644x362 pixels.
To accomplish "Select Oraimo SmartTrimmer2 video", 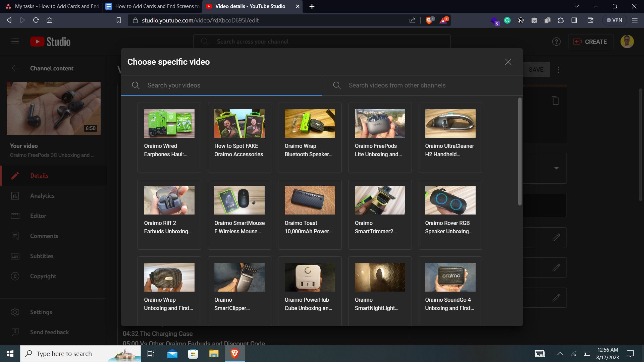I will click(x=380, y=215).
